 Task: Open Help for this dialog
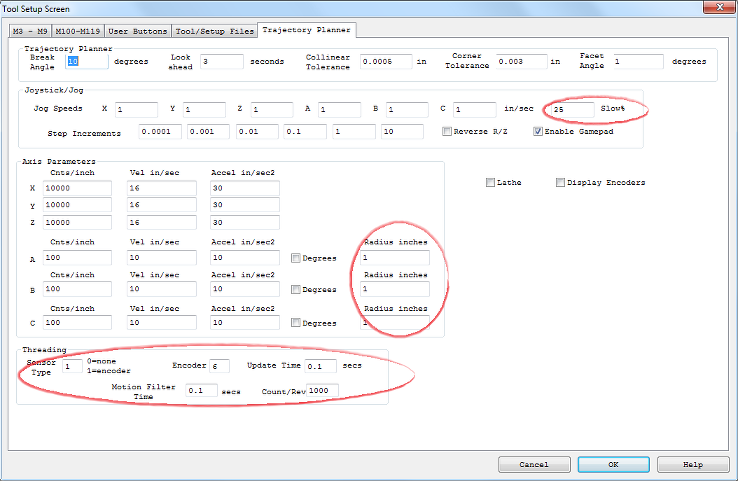click(x=693, y=464)
